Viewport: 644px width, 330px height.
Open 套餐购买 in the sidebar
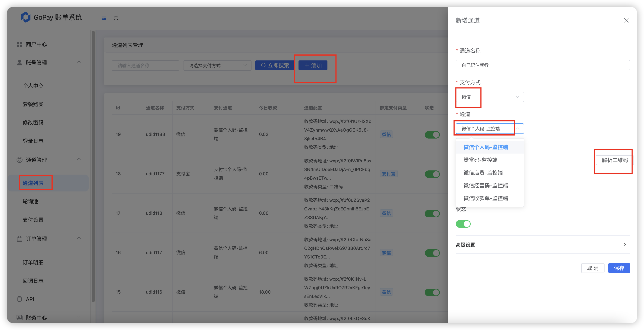pos(33,104)
